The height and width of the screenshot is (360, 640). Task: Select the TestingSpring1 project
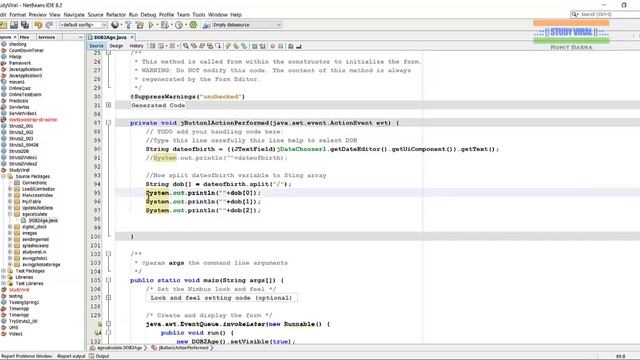(24, 302)
